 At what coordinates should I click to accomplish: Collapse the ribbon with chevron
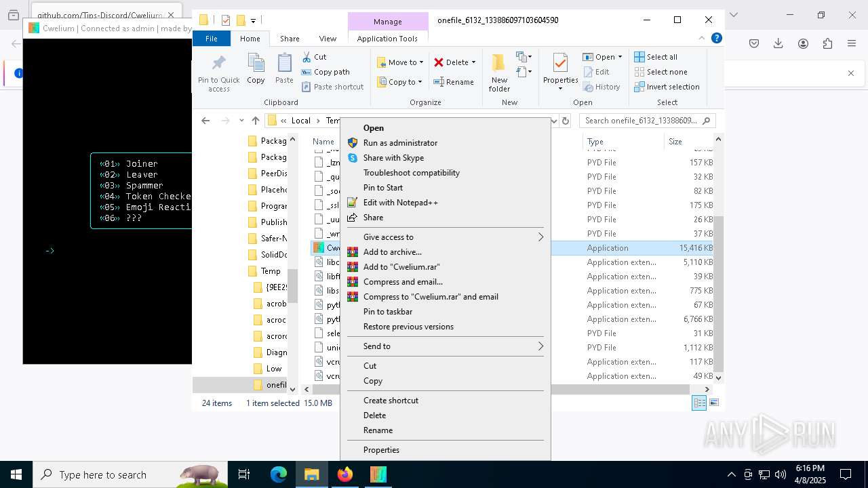(x=702, y=39)
